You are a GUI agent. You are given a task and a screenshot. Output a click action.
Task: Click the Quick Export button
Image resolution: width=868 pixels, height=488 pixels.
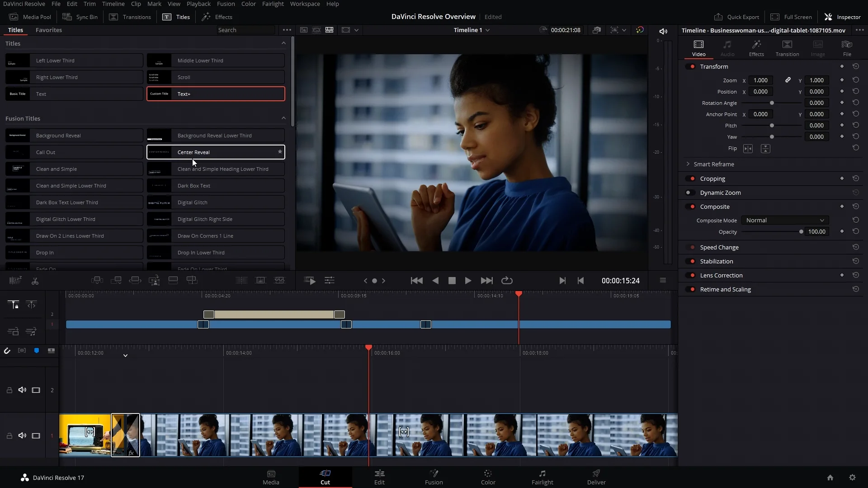pyautogui.click(x=736, y=17)
